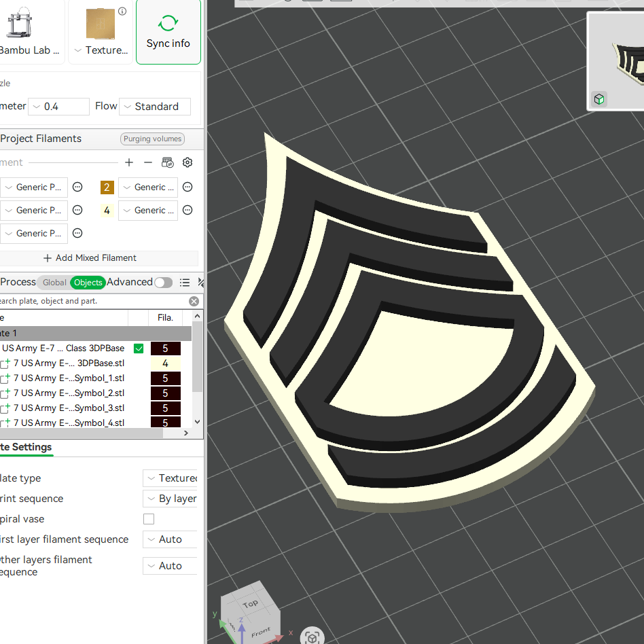This screenshot has width=644, height=644.
Task: Click the part icon beside 3DPBase.stl
Action: pyautogui.click(x=5, y=363)
